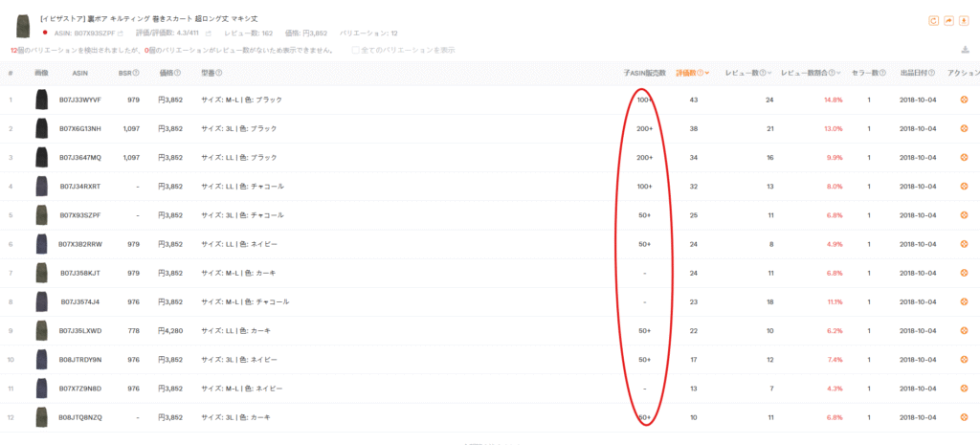Click the share arrow icon
This screenshot has height=445, width=980.
point(948,20)
